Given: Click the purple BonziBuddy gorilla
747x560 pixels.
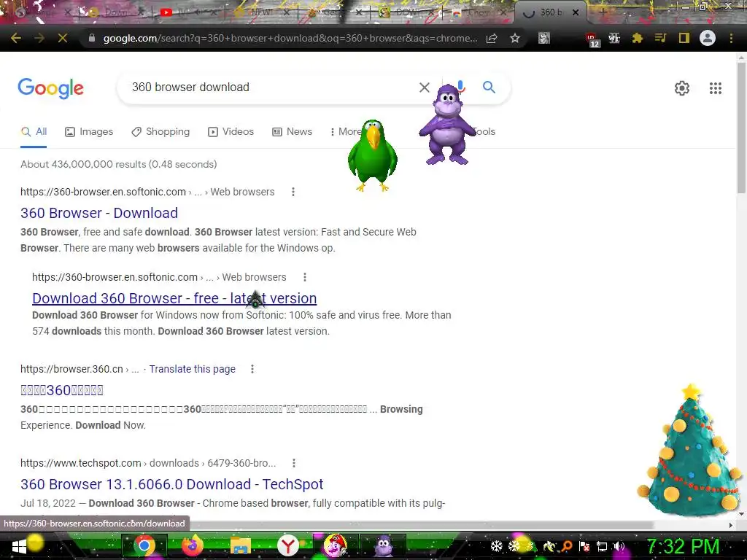Looking at the screenshot, I should tap(446, 125).
